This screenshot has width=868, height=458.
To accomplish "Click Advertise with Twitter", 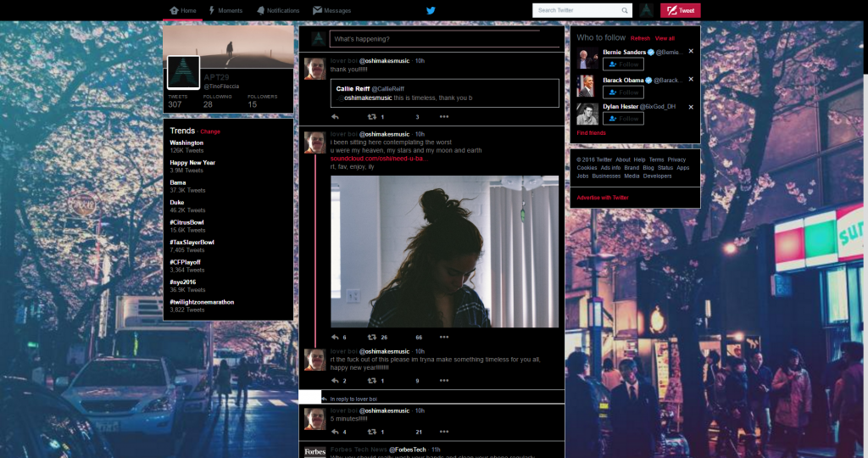I will (603, 198).
